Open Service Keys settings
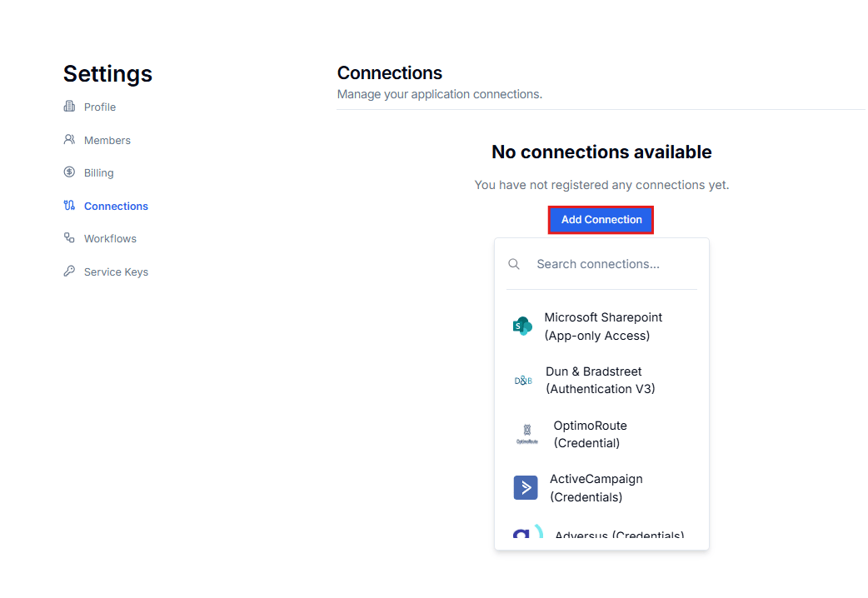 [x=117, y=272]
